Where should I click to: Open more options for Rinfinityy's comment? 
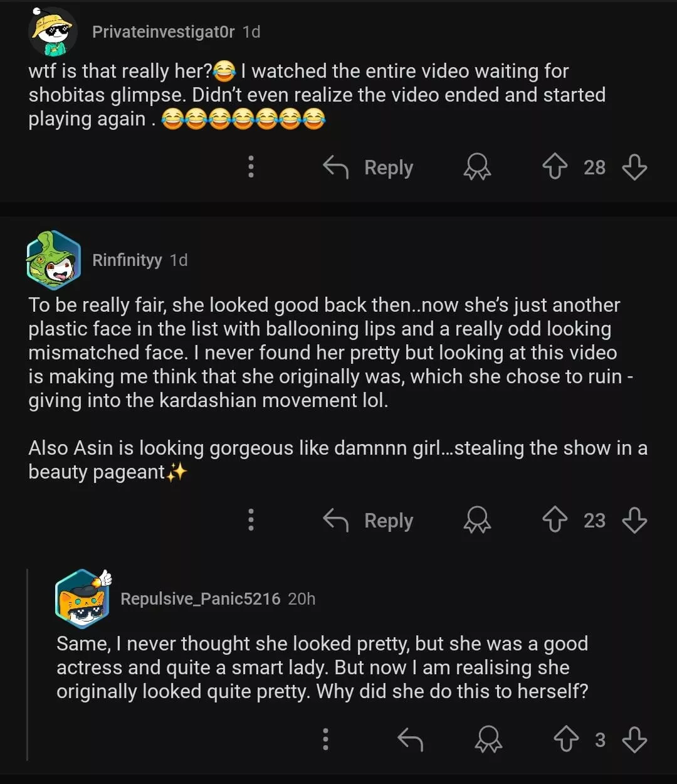(x=251, y=521)
